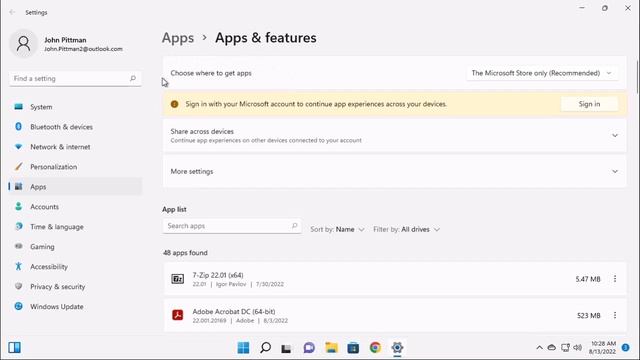
Task: Open more options for Adobe Acrobat DC
Action: (x=615, y=315)
